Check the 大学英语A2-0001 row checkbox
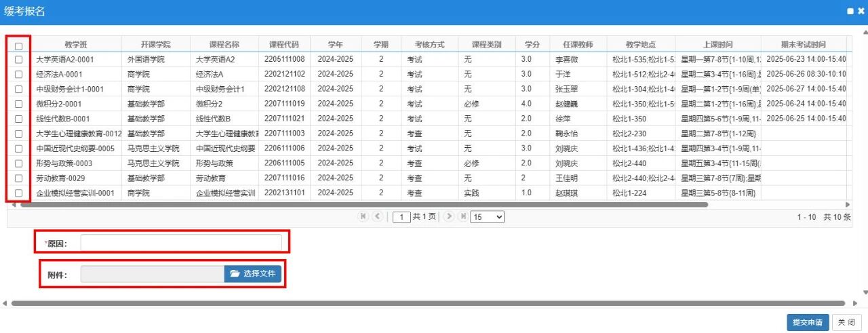Screen dimensions: 868x333 tap(18, 59)
